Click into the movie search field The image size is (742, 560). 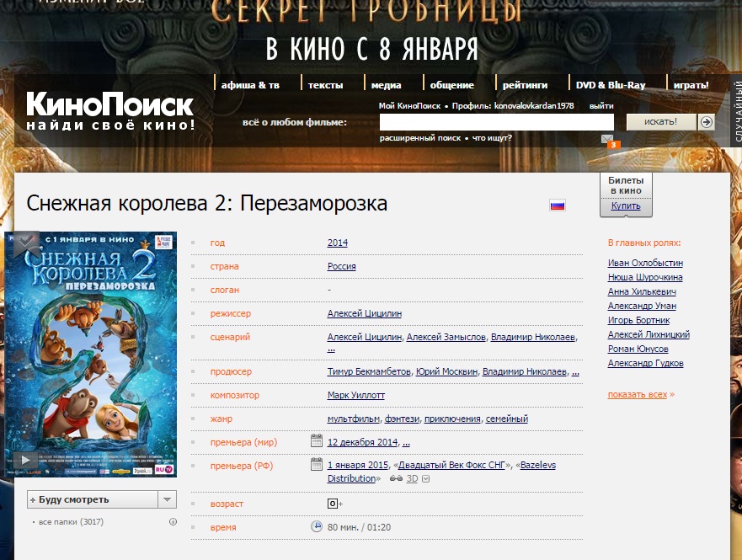tap(496, 122)
